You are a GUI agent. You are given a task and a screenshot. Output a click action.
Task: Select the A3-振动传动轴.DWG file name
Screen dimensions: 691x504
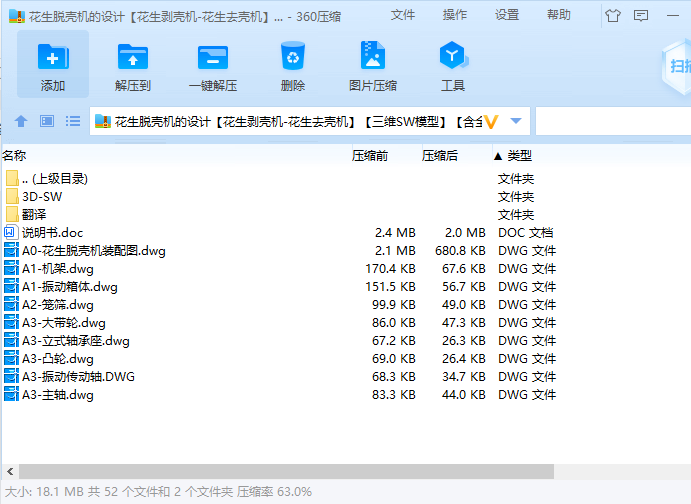(78, 377)
